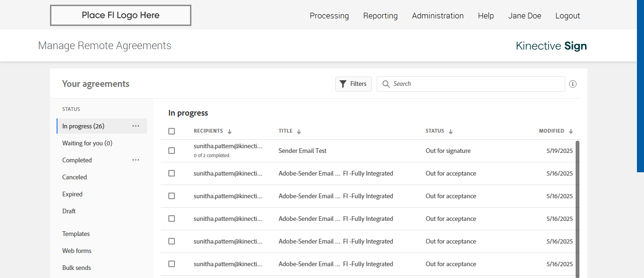Sort by Modified column arrow
The width and height of the screenshot is (644, 278).
(571, 131)
